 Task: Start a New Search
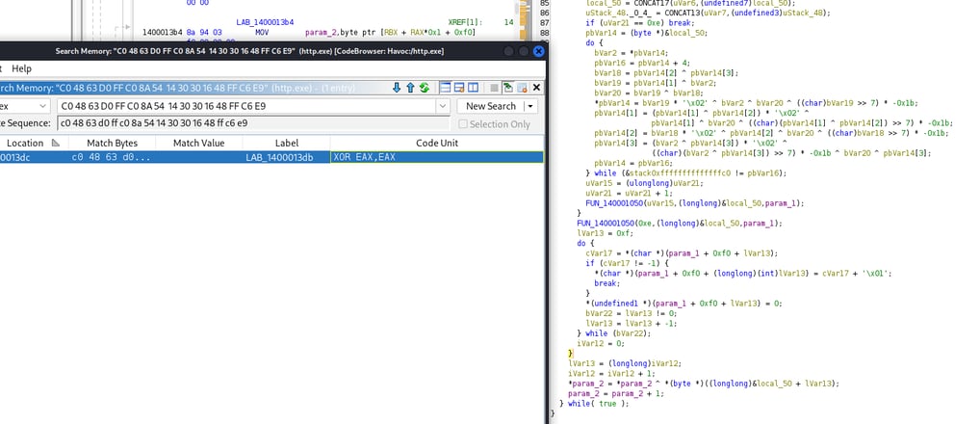tap(491, 106)
